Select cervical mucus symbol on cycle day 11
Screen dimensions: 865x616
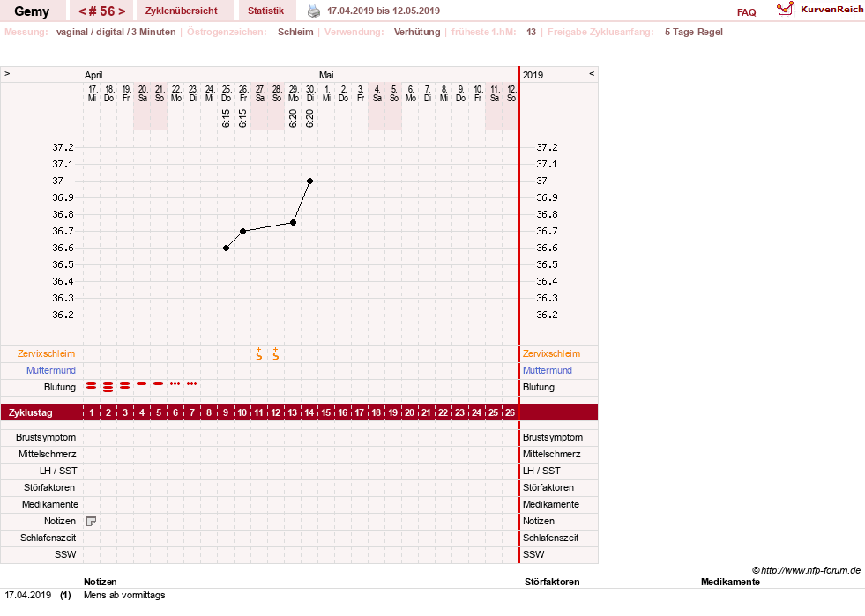pyautogui.click(x=259, y=354)
